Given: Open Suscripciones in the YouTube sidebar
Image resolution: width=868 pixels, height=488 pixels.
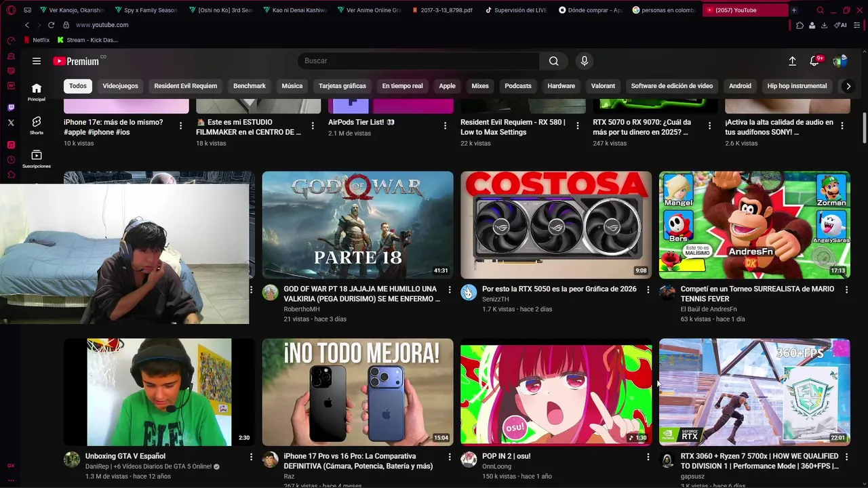Looking at the screenshot, I should tap(37, 159).
